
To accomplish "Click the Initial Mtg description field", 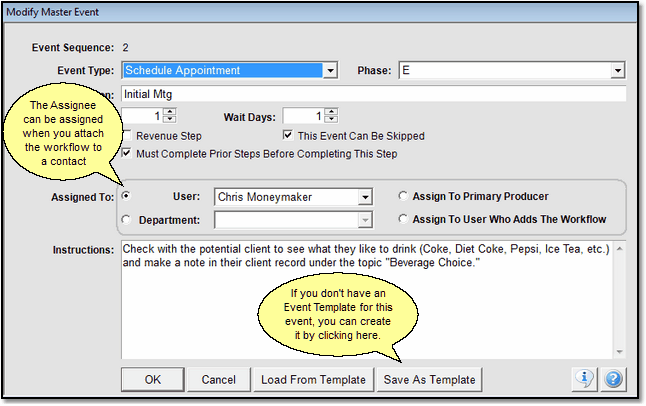I will pyautogui.click(x=370, y=93).
